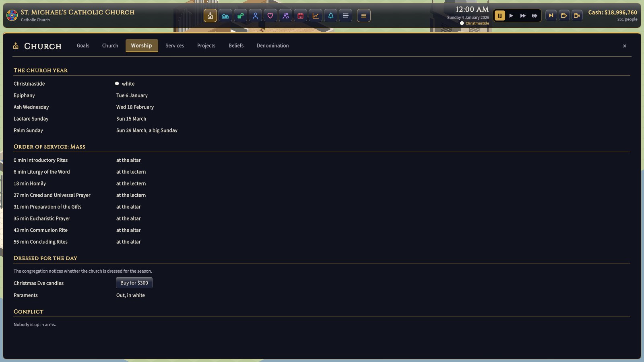Screen dimensions: 644x362
Task: Click '35 min Eucharistic Prayer' row label
Action: click(x=42, y=218)
